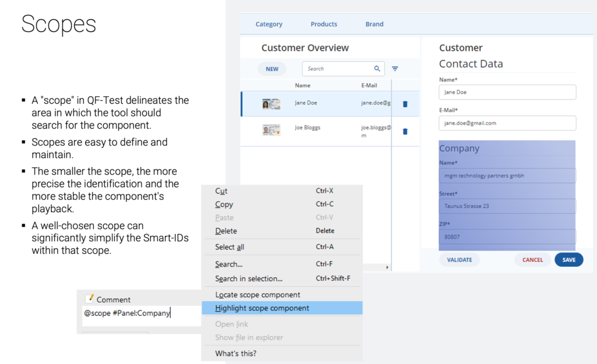Select the Category tab
The height and width of the screenshot is (364, 597).
tap(269, 24)
